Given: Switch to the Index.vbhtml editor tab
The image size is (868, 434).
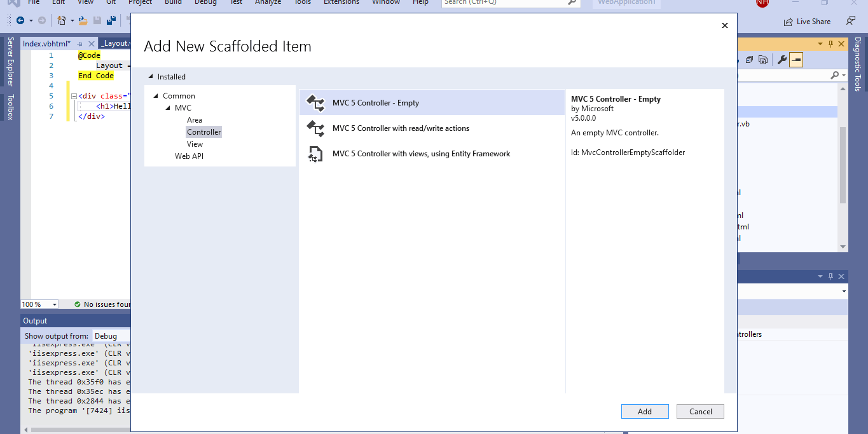Looking at the screenshot, I should [x=46, y=44].
